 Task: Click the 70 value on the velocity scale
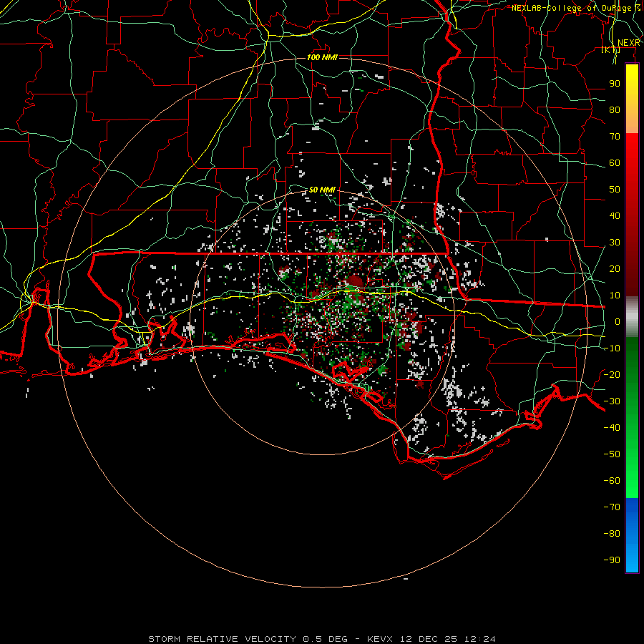(615, 137)
